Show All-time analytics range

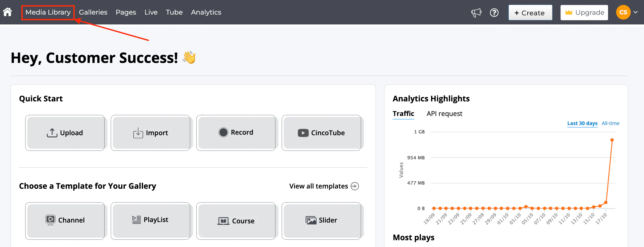(x=610, y=123)
